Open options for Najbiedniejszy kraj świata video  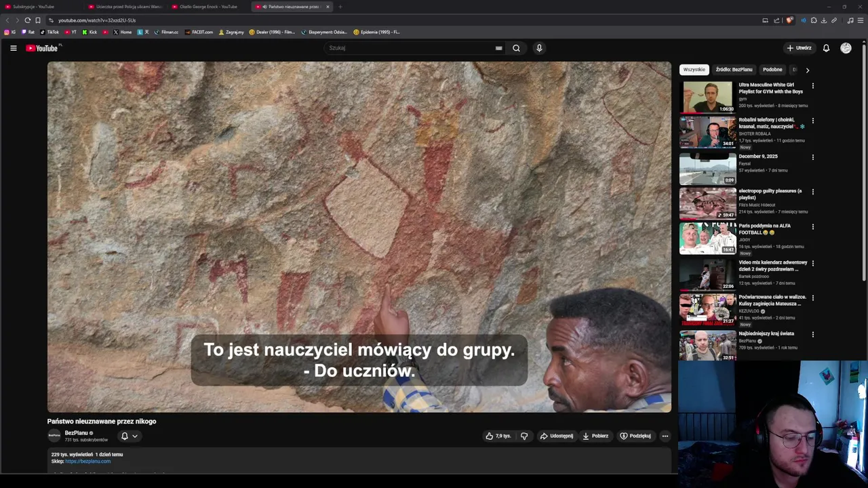coord(812,334)
